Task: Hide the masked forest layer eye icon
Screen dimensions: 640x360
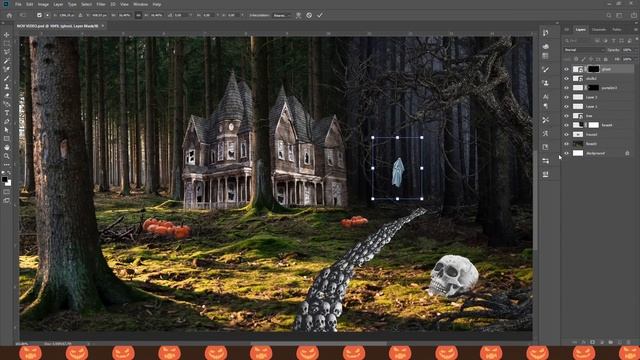Action: [x=567, y=125]
